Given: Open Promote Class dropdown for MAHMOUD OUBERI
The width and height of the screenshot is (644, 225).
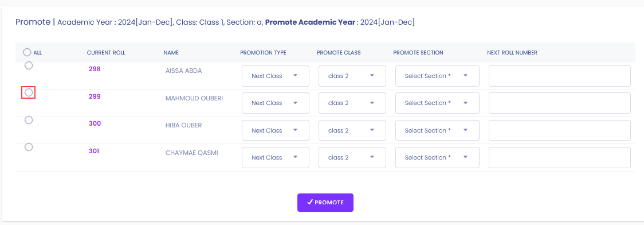Looking at the screenshot, I should (x=352, y=103).
